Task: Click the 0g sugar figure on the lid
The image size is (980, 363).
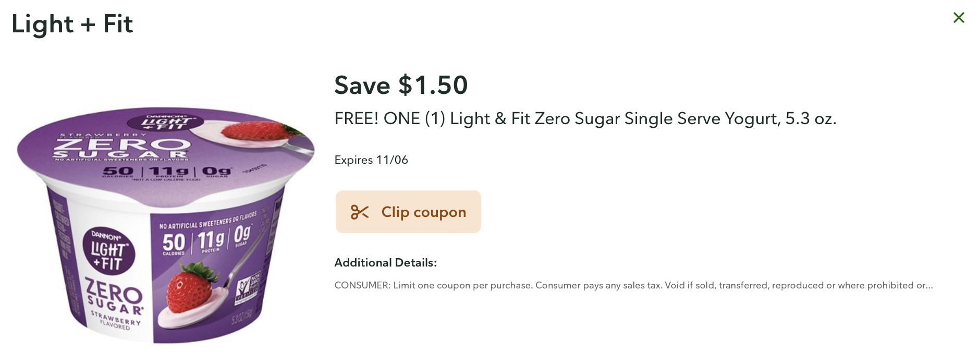Action: tap(216, 172)
